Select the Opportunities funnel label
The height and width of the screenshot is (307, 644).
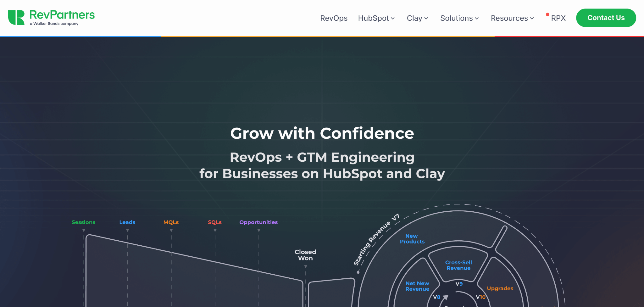pos(258,222)
